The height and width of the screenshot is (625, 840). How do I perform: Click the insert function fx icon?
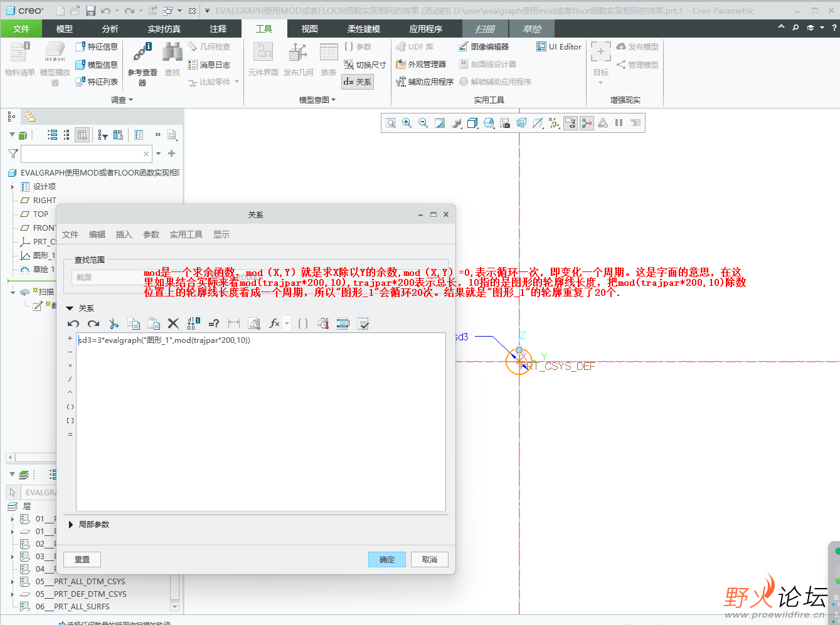[274, 323]
